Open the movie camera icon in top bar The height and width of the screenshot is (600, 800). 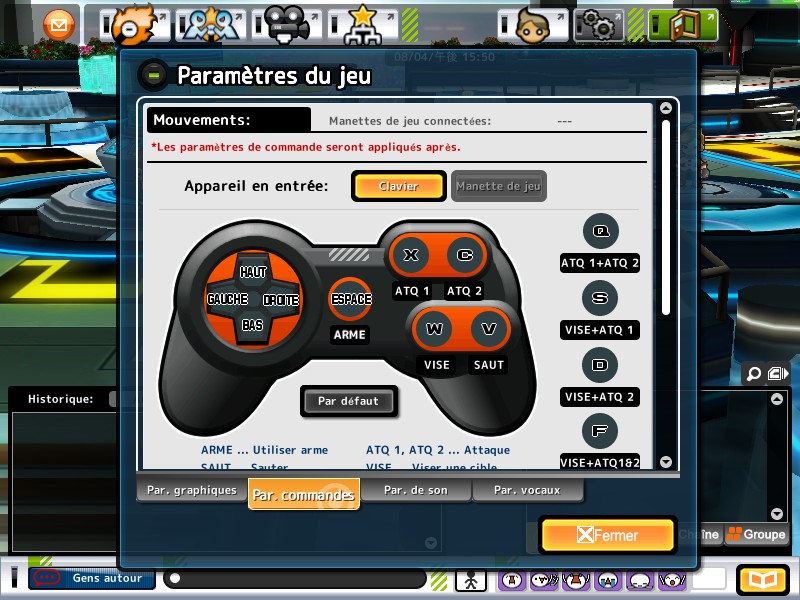coord(287,25)
